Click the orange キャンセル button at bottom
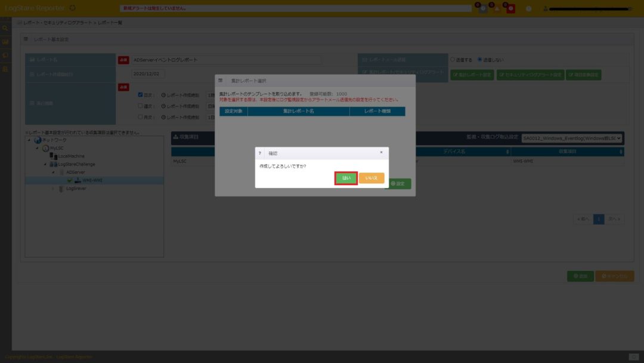The image size is (644, 363). click(614, 276)
